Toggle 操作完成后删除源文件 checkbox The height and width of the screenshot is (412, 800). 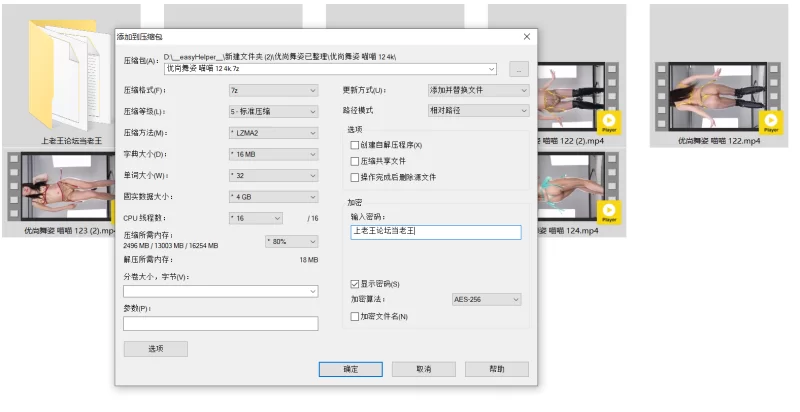point(355,177)
